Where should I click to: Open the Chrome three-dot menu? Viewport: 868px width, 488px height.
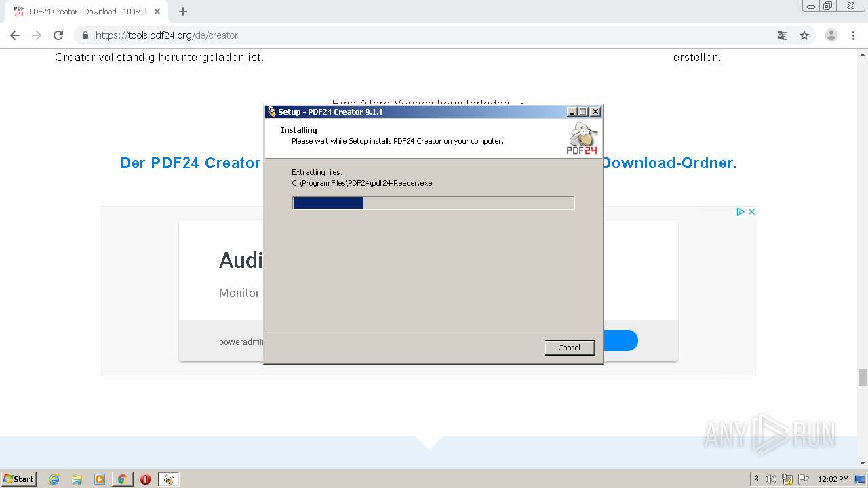(854, 35)
